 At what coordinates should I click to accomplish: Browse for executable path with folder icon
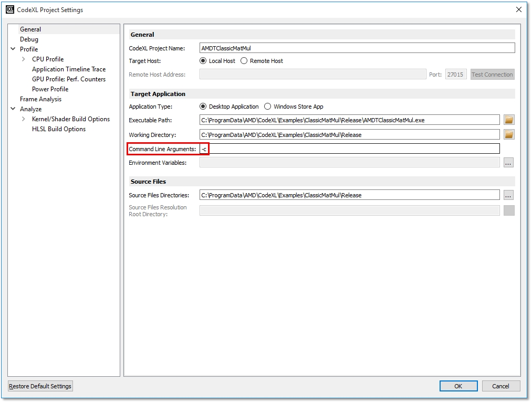[x=508, y=120]
